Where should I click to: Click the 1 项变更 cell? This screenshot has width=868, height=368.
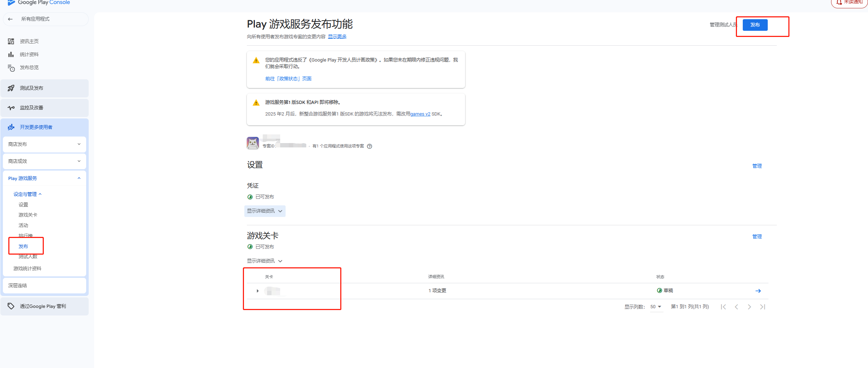click(x=437, y=290)
